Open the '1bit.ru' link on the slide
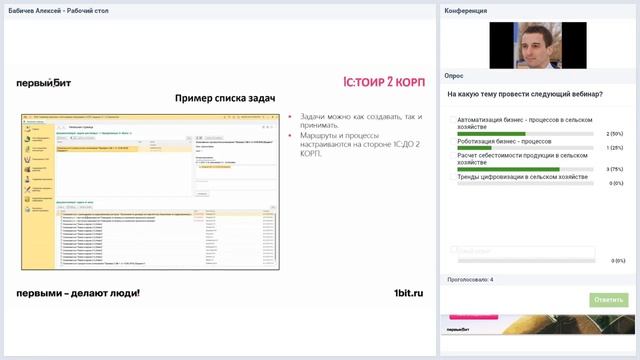 tap(409, 293)
